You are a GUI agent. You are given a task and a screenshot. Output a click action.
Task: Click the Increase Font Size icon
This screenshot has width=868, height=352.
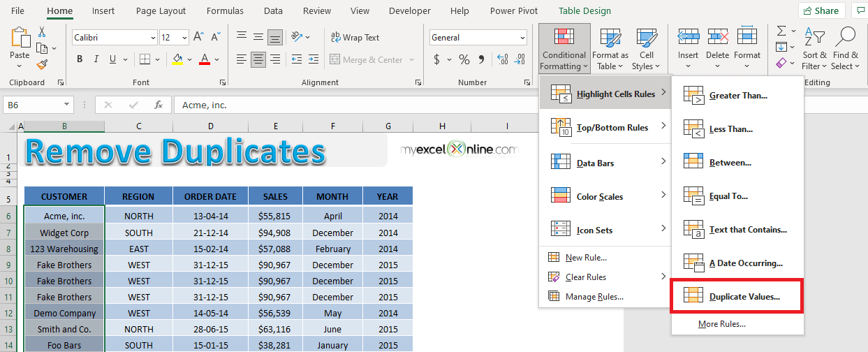click(x=198, y=37)
